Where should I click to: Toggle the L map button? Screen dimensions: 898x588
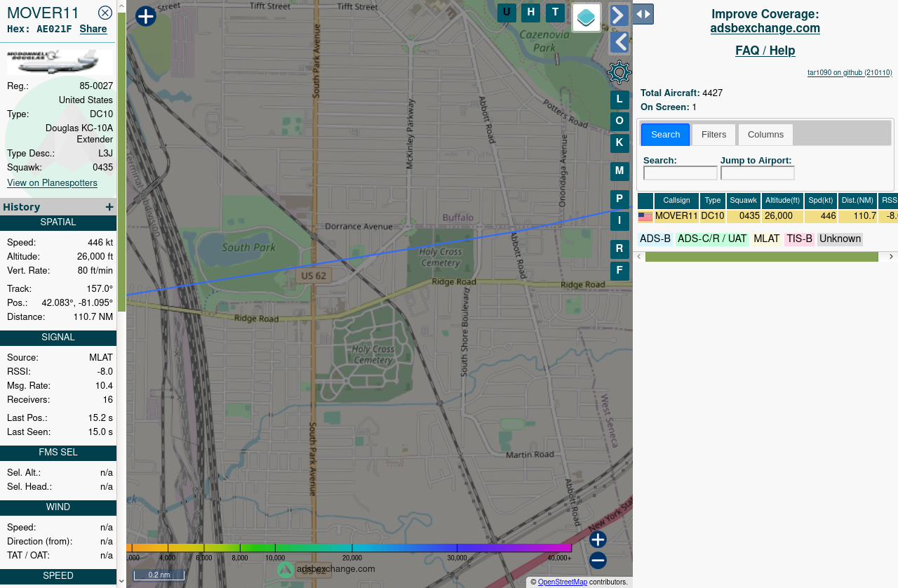tap(619, 100)
